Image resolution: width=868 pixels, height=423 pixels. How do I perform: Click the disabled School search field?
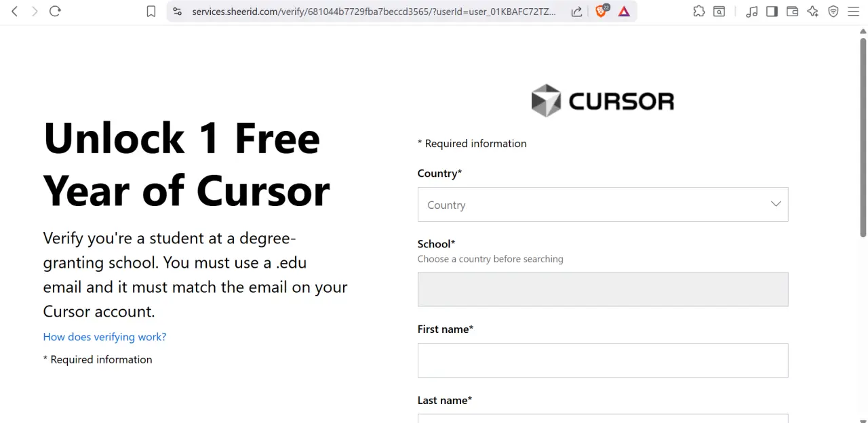point(603,289)
